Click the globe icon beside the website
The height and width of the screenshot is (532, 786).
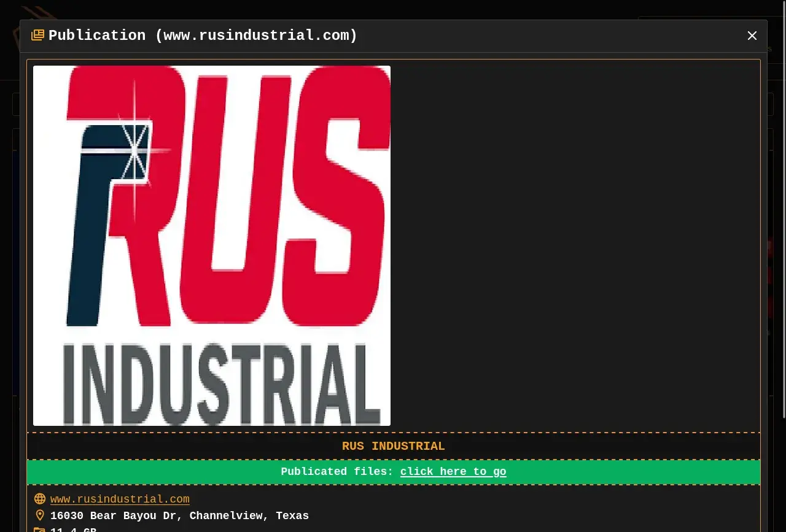(40, 499)
